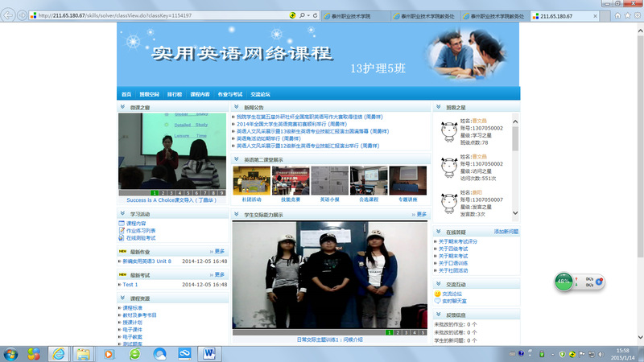Click the browser address bar URL field
The width and height of the screenshot is (644, 362).
tap(161, 15)
